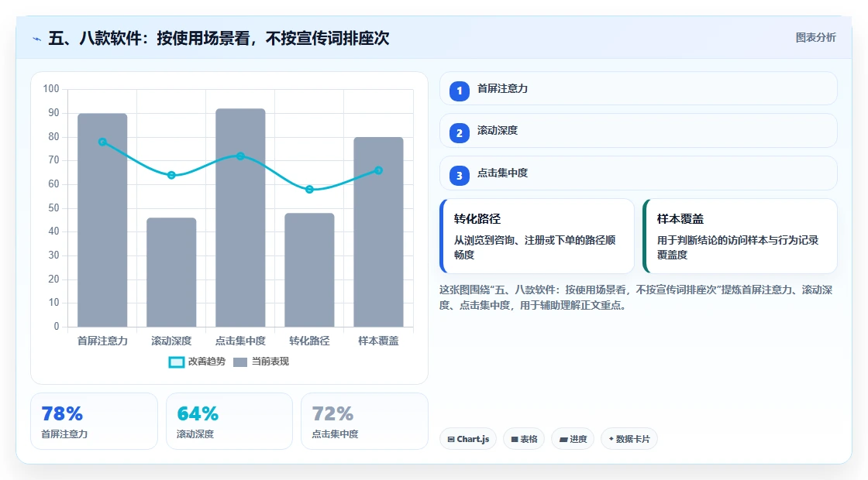Click the 样本覆盖 bar in chart
The image size is (868, 480).
[x=379, y=232]
